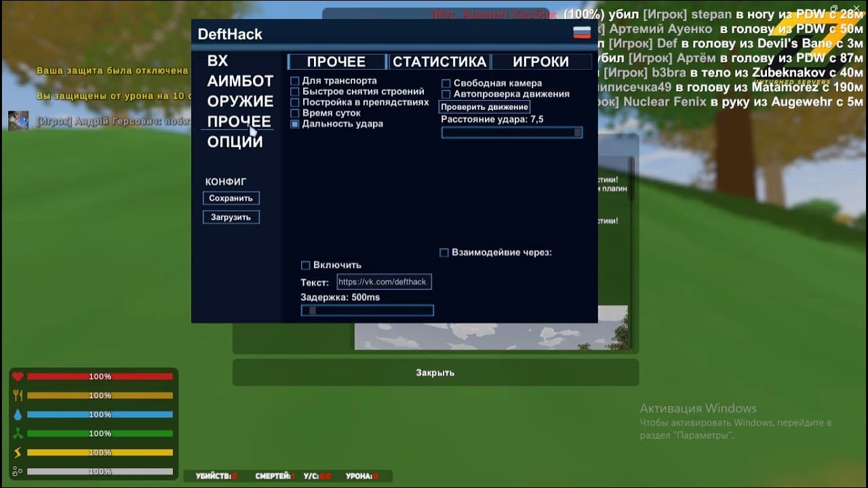Viewport: 868px width, 488px height.
Task: Click the scrollbar of the background panel
Action: coord(631,178)
